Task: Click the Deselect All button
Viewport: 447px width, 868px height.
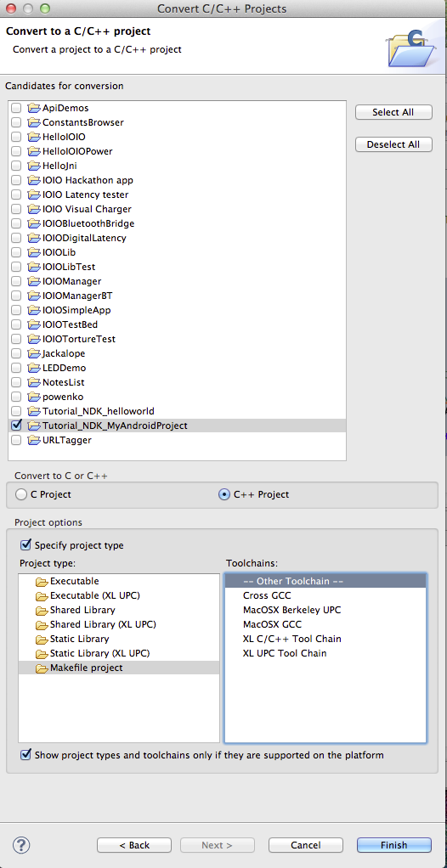Action: click(x=393, y=144)
